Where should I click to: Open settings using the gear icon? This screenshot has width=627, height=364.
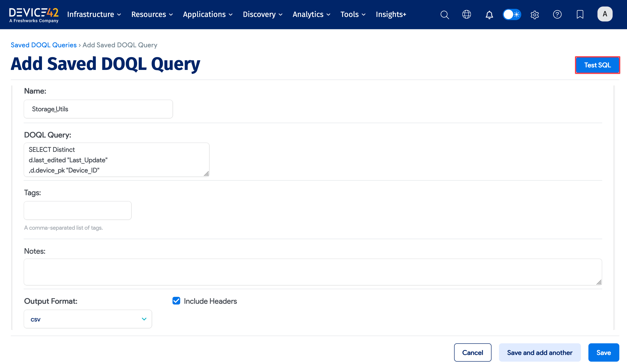(534, 15)
